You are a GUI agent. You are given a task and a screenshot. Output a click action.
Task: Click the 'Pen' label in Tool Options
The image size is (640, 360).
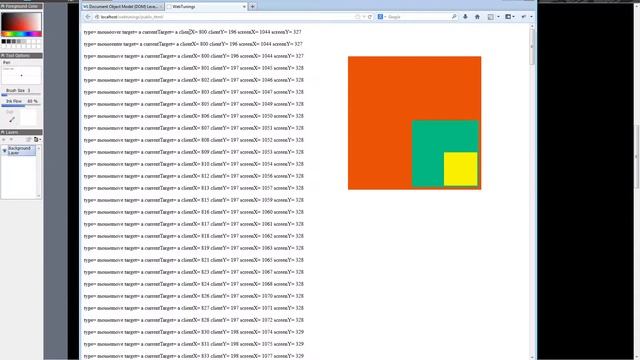[x=7, y=62]
